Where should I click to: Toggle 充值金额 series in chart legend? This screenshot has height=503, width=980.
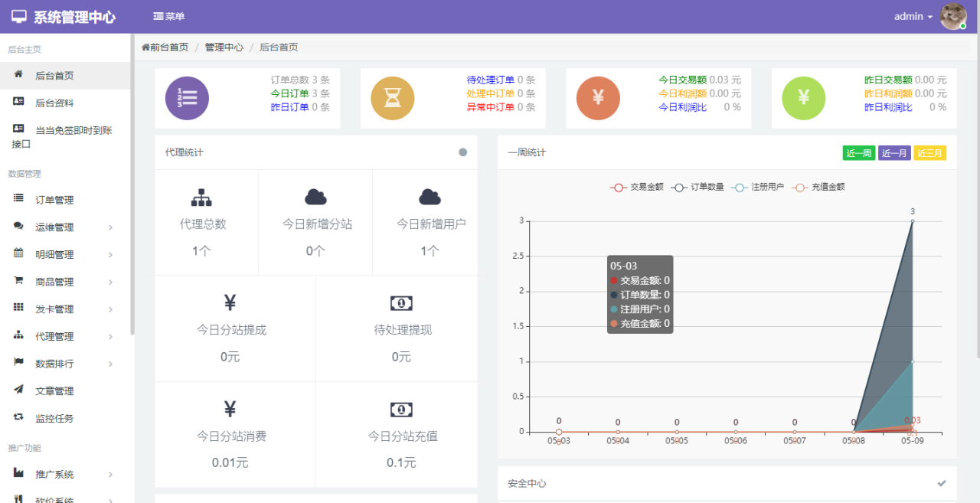[818, 187]
